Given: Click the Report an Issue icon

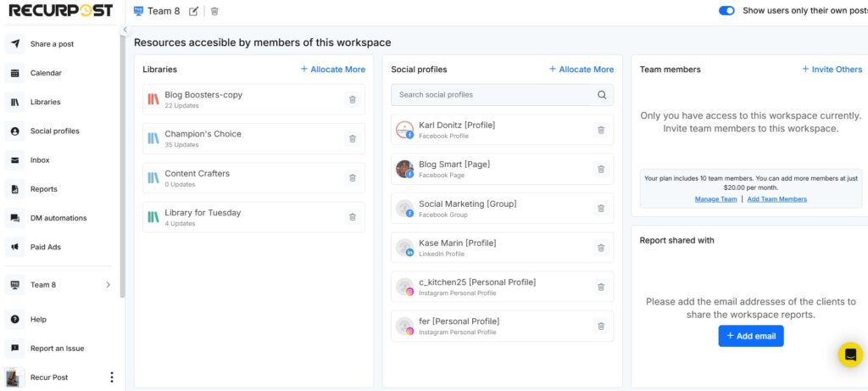Looking at the screenshot, I should (15, 349).
